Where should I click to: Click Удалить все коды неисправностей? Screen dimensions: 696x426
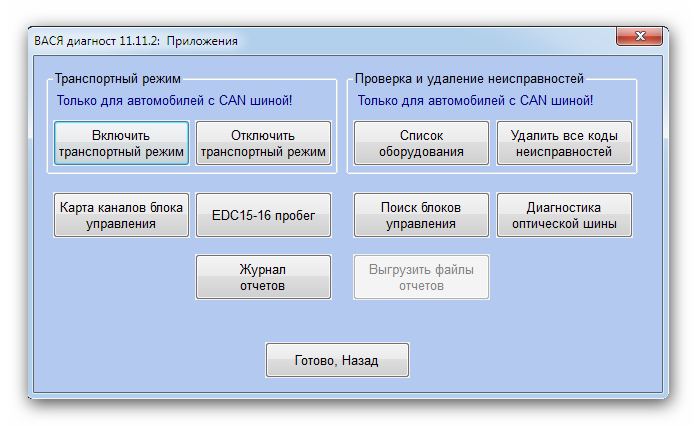pos(564,143)
